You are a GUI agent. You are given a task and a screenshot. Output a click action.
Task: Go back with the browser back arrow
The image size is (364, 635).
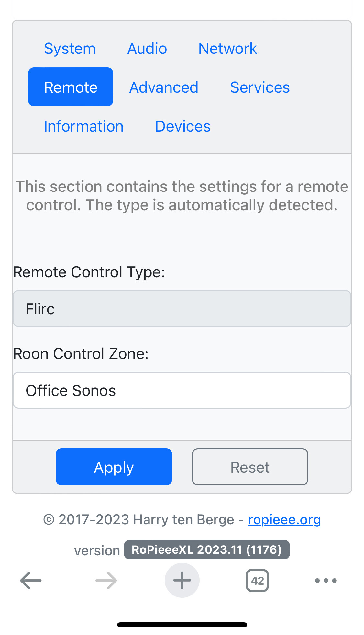[x=31, y=580]
